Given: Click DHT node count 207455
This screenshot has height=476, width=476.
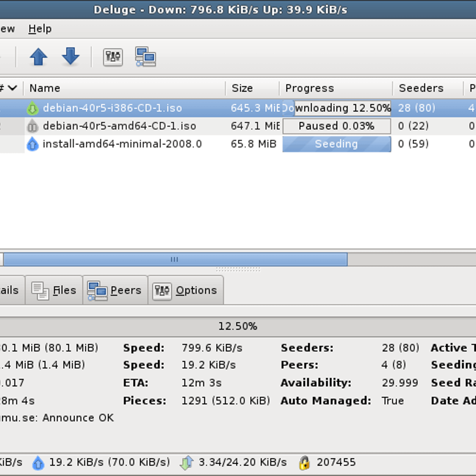Looking at the screenshot, I should click(336, 462).
